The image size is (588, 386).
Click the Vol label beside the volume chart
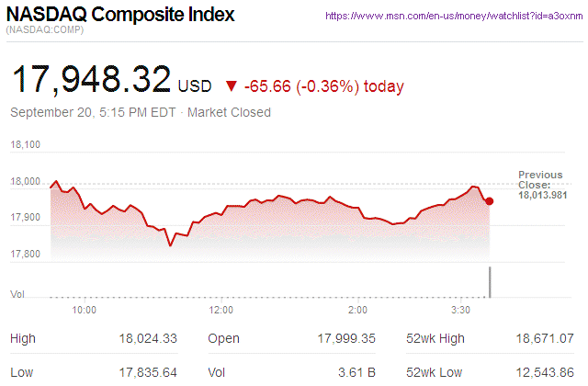(17, 293)
